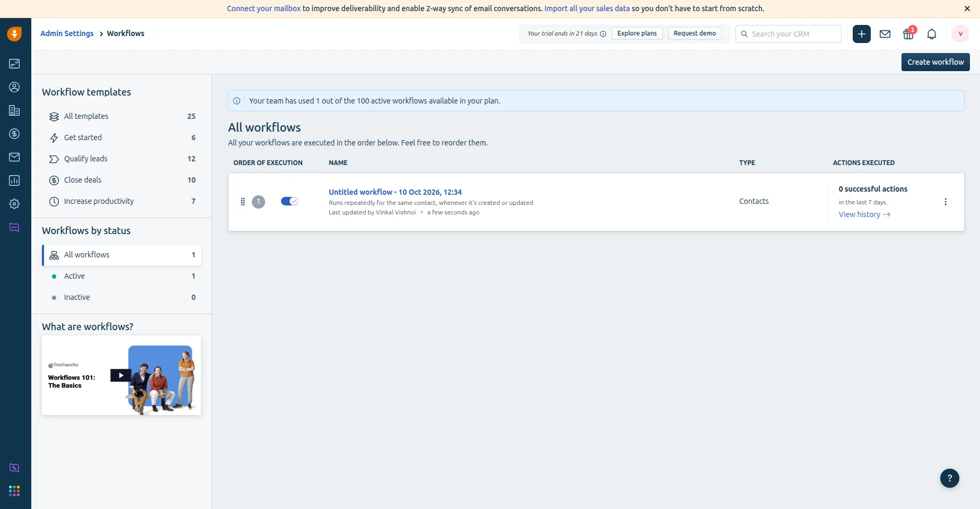Viewport: 980px width, 509px height.
Task: Click the Create workflow button
Action: point(935,62)
